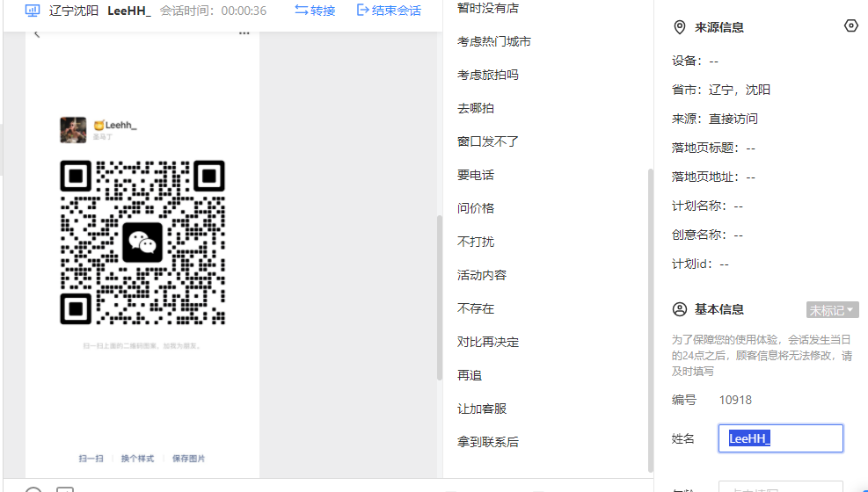Screen dimensions: 868x492
Task: Select quick reply 考虑旅拍吗
Action: pos(488,75)
